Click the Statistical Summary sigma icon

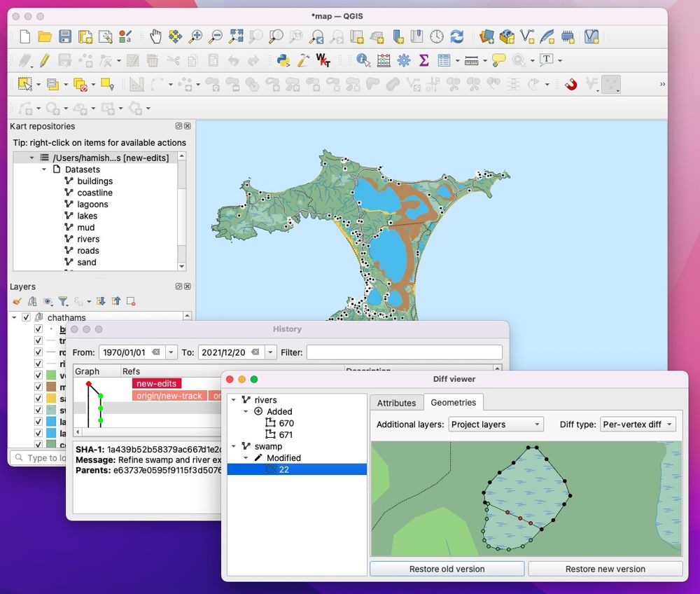(423, 60)
